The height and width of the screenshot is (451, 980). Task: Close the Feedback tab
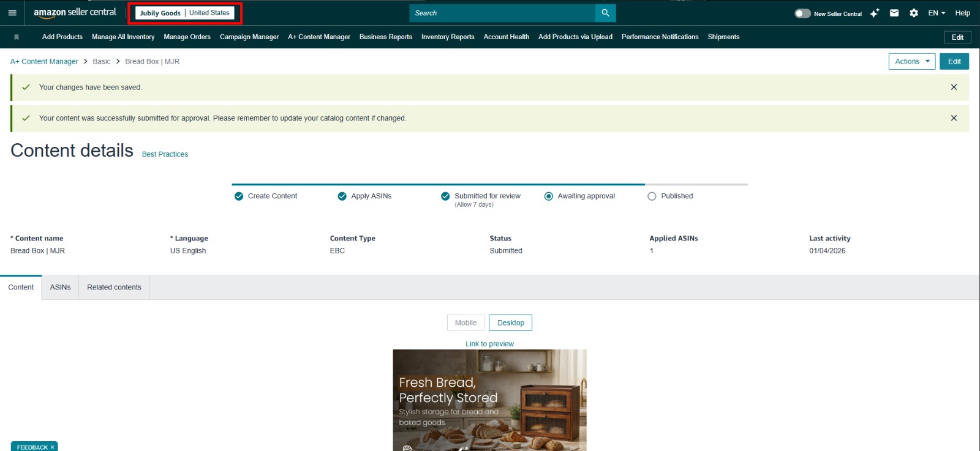click(53, 447)
